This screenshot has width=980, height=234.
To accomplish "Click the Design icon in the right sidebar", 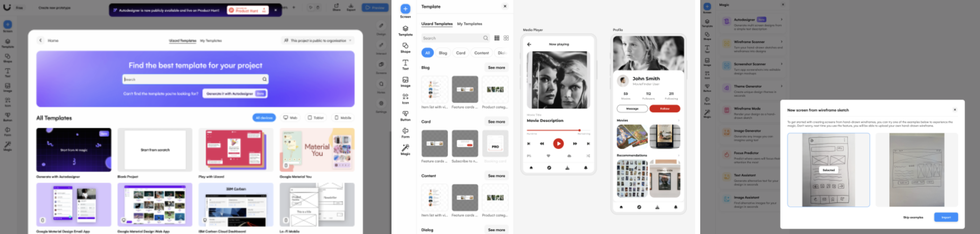I will pos(381,25).
